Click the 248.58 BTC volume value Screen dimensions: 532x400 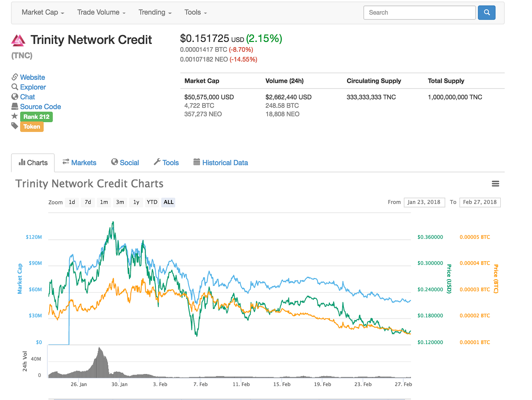pos(282,106)
